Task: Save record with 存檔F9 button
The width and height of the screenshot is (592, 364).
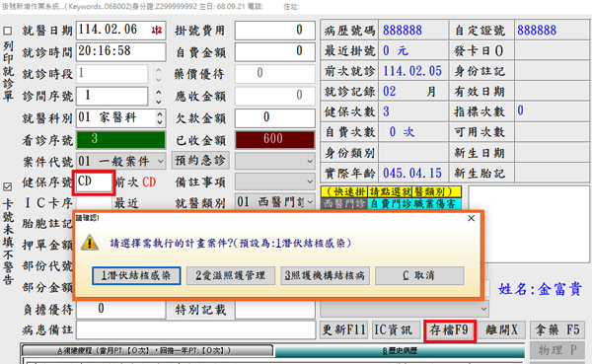Action: [449, 330]
